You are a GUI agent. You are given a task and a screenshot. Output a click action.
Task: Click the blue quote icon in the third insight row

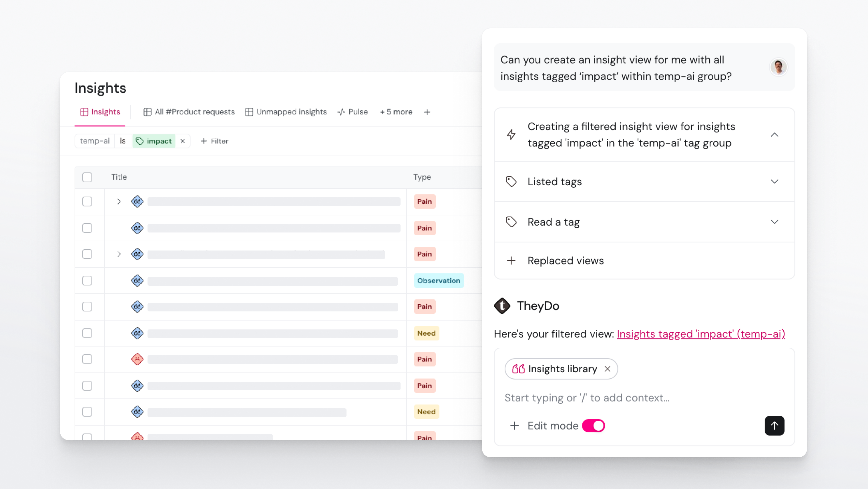coord(137,254)
